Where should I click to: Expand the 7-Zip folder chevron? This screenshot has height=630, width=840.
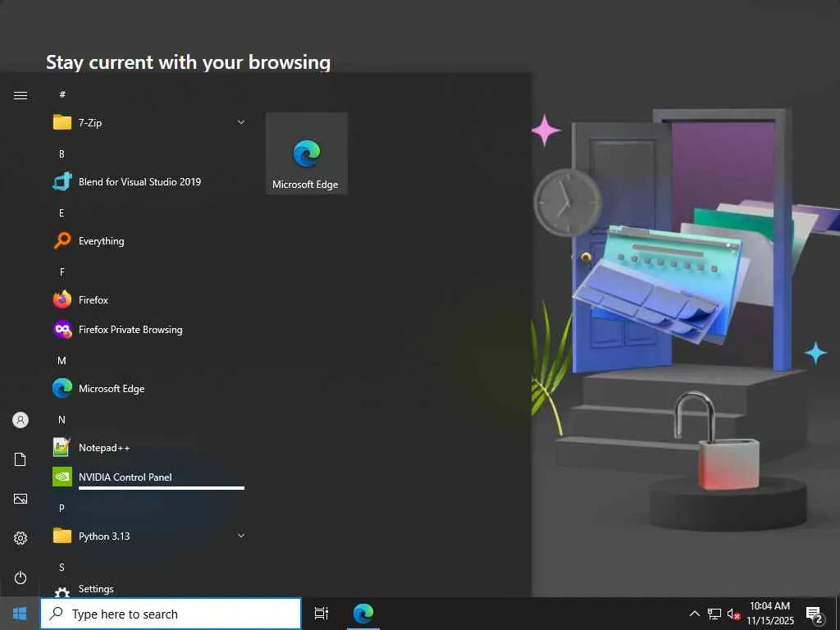click(241, 123)
